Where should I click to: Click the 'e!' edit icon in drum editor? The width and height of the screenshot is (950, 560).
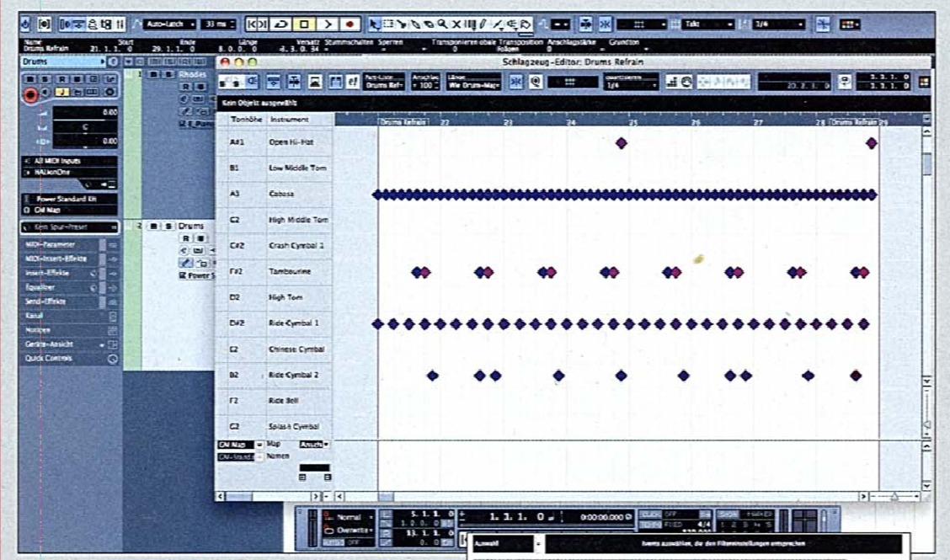click(x=351, y=81)
